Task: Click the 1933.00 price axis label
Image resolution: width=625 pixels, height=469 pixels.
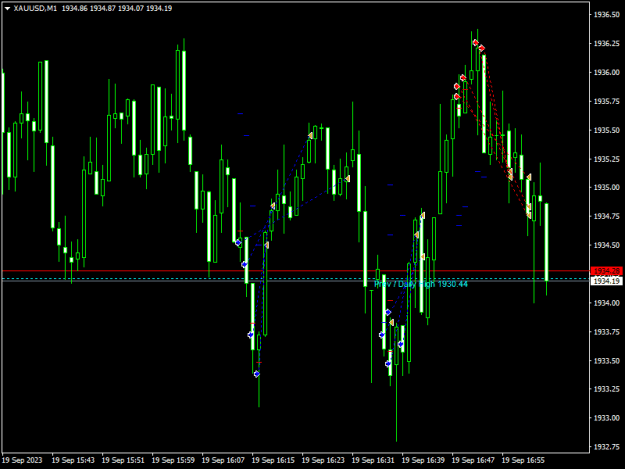Action: click(x=607, y=418)
